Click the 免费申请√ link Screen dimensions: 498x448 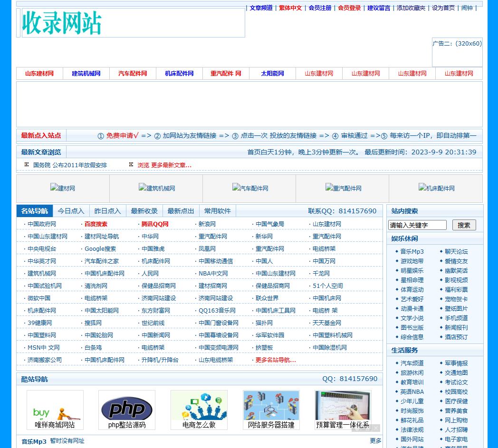coord(122,135)
